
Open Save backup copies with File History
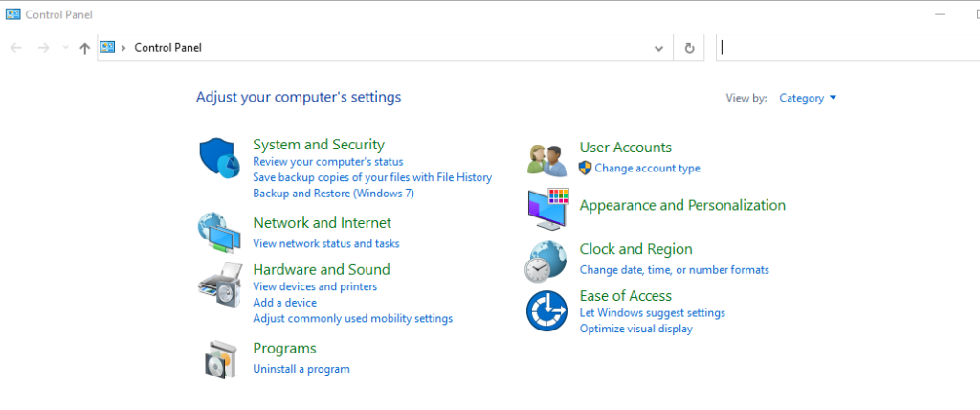pos(372,177)
